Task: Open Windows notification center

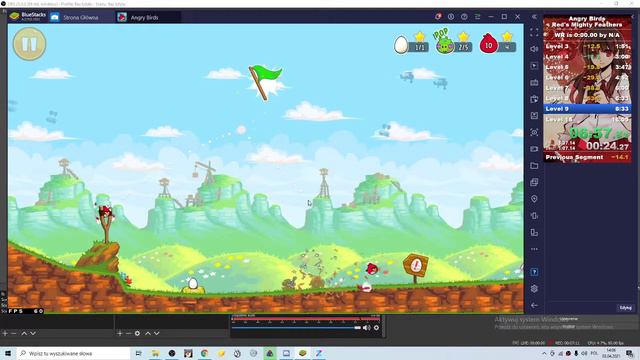Action: pos(630,353)
